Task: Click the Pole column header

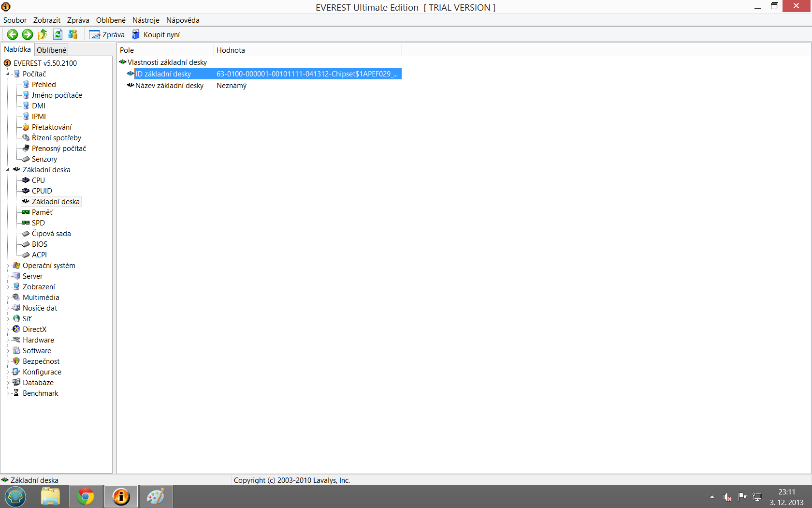Action: coord(165,50)
